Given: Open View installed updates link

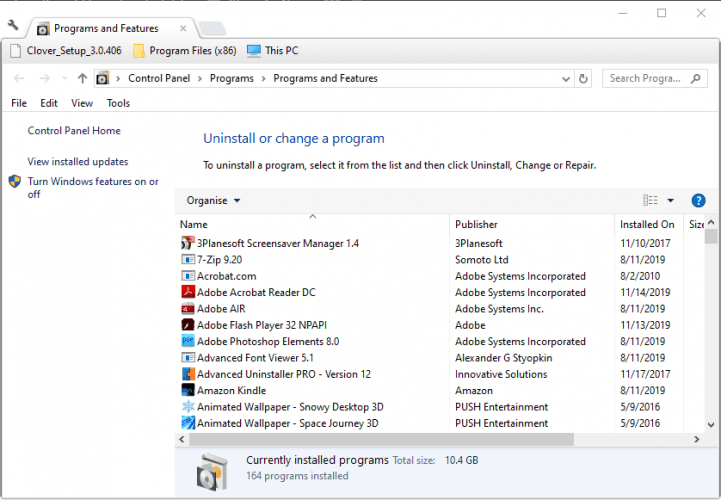Looking at the screenshot, I should pyautogui.click(x=78, y=162).
